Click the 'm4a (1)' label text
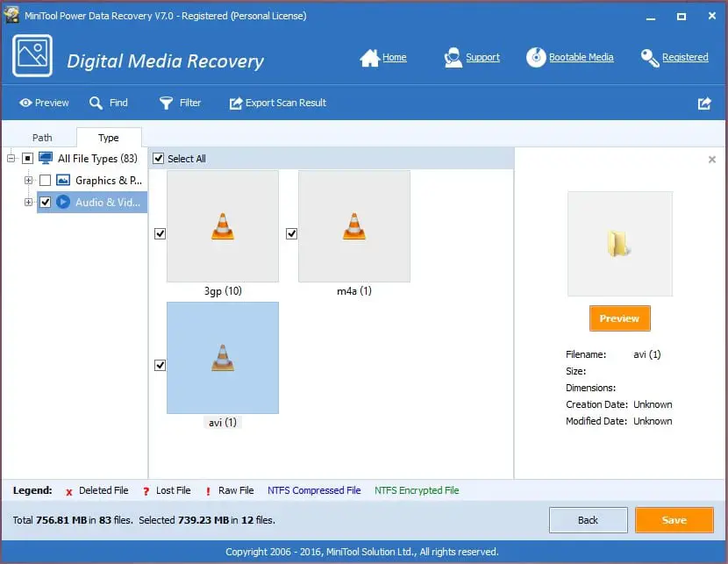Screen dimensions: 728x564 point(354,291)
